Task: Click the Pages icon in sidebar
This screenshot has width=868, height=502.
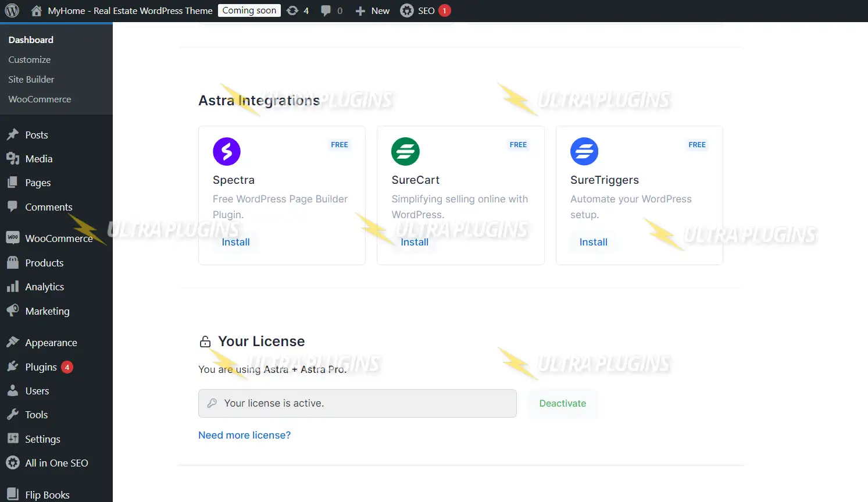Action: (13, 182)
